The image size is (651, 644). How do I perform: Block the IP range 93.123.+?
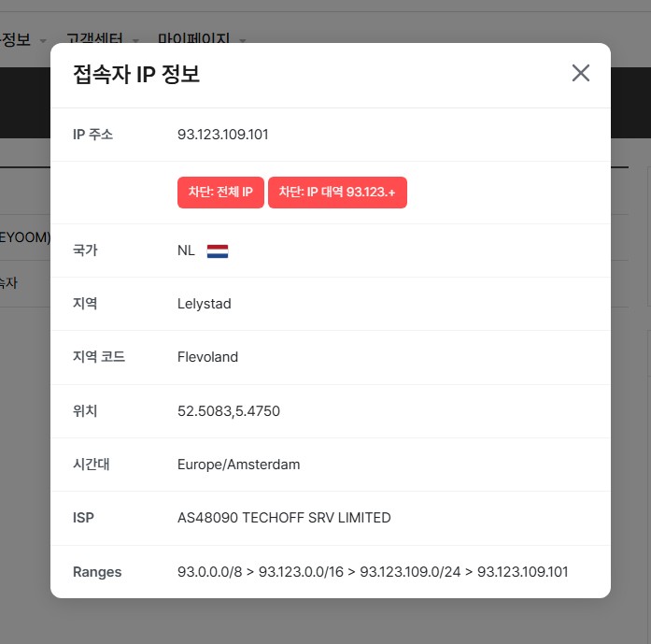(x=337, y=193)
